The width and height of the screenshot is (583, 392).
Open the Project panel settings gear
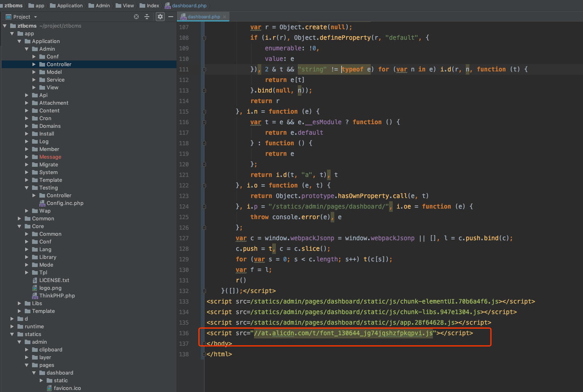pyautogui.click(x=160, y=17)
